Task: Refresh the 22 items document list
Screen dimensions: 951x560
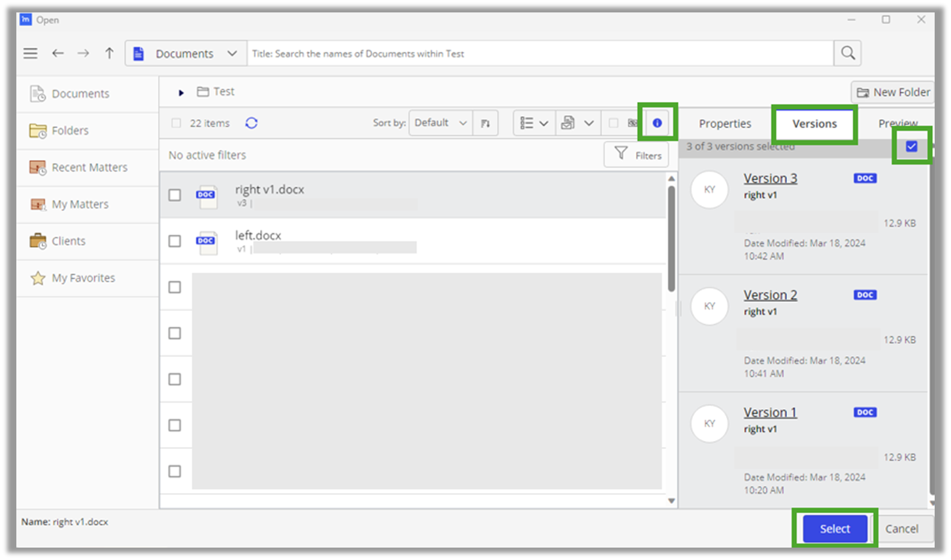Action: [252, 122]
